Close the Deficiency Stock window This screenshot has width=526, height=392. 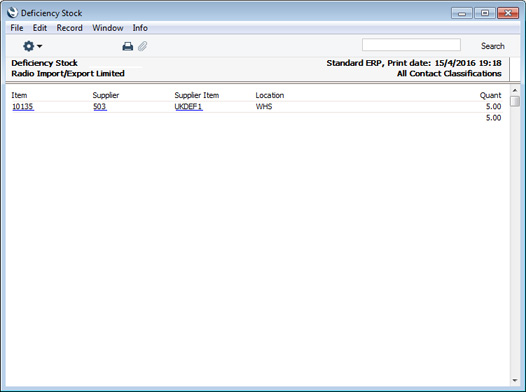[508, 13]
